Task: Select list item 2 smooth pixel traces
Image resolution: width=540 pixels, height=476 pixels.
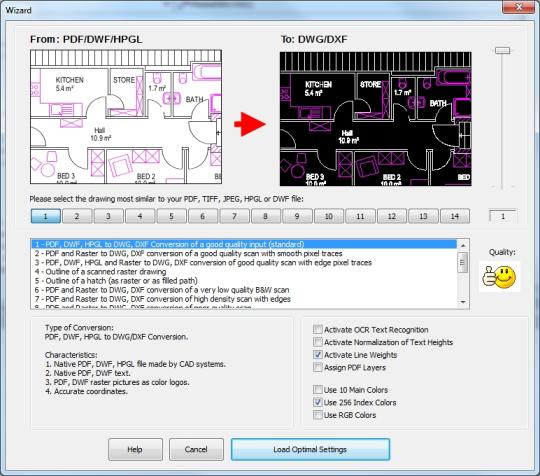Action: [244, 253]
